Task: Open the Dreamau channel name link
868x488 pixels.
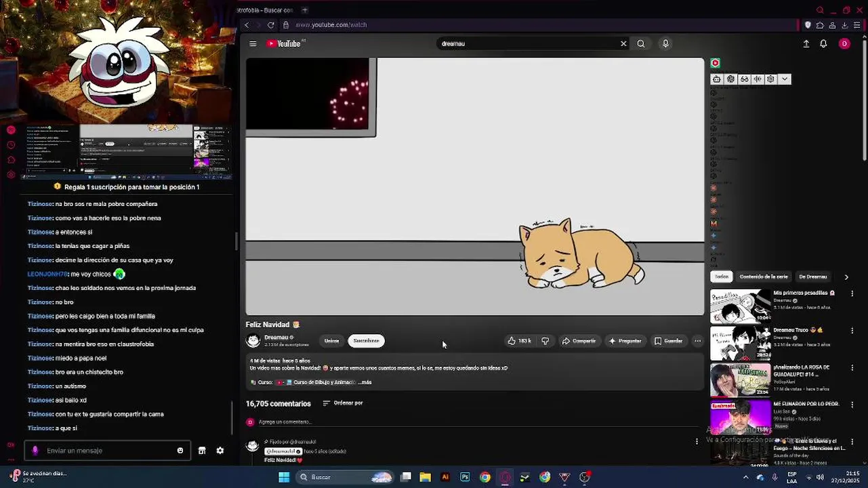Action: coord(276,338)
